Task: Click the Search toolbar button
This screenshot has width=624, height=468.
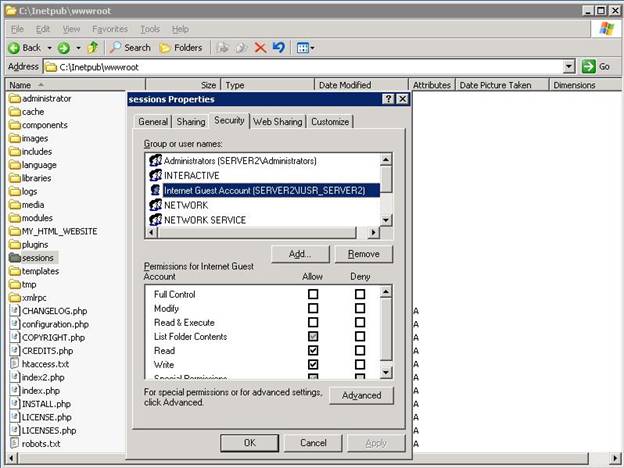Action: (131, 48)
